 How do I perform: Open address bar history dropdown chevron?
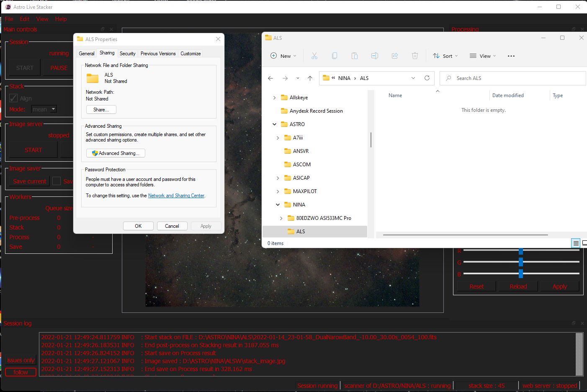(413, 78)
